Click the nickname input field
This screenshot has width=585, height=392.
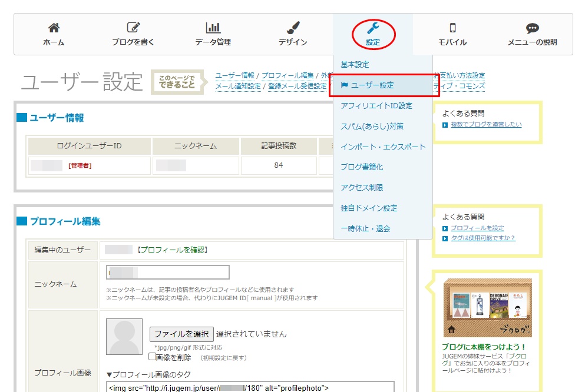pos(168,273)
